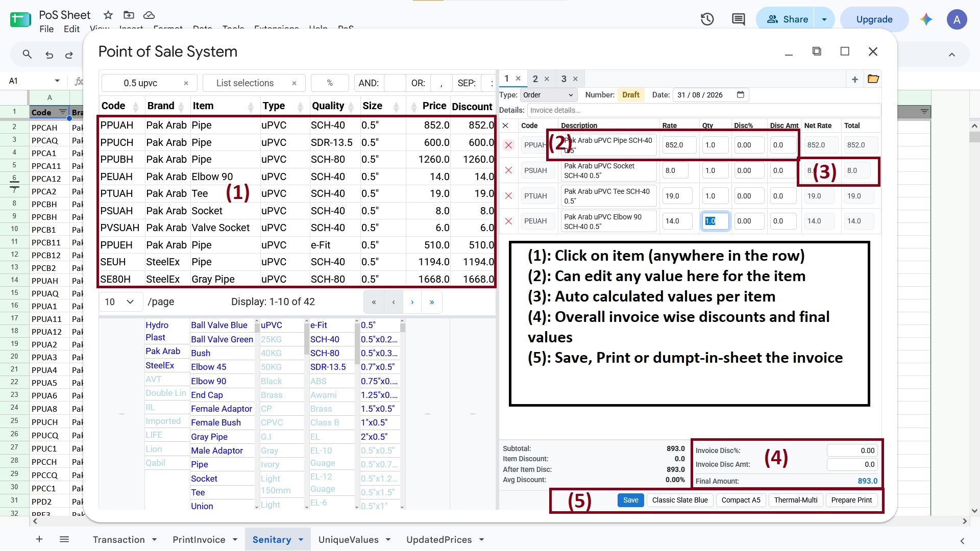The image size is (980, 551).
Task: Switch to the UpdatedPrices sheet
Action: tap(439, 540)
